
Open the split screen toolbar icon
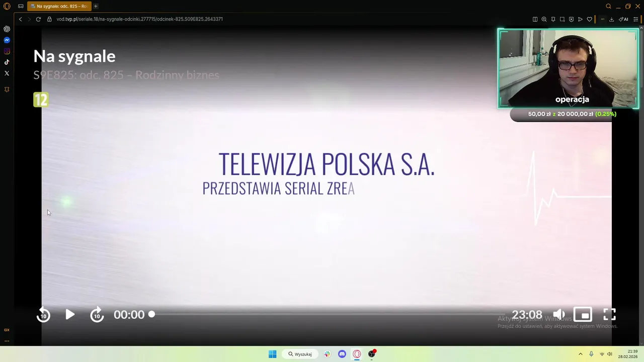point(535,19)
